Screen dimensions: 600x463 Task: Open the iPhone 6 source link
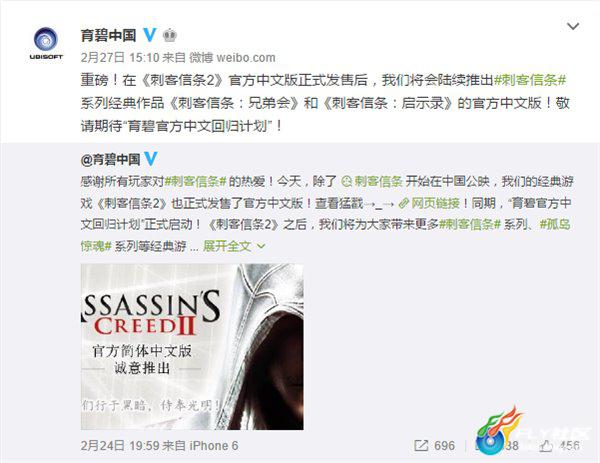pyautogui.click(x=214, y=446)
